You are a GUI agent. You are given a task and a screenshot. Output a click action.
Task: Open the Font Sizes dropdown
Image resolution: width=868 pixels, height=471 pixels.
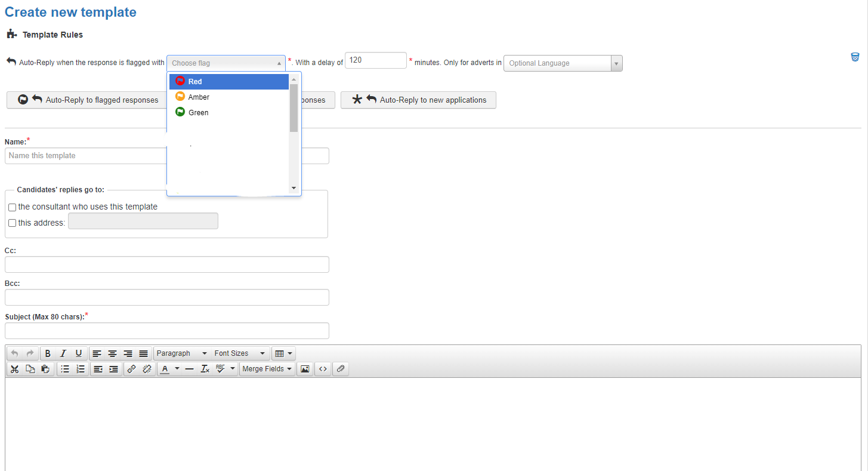[x=239, y=353]
